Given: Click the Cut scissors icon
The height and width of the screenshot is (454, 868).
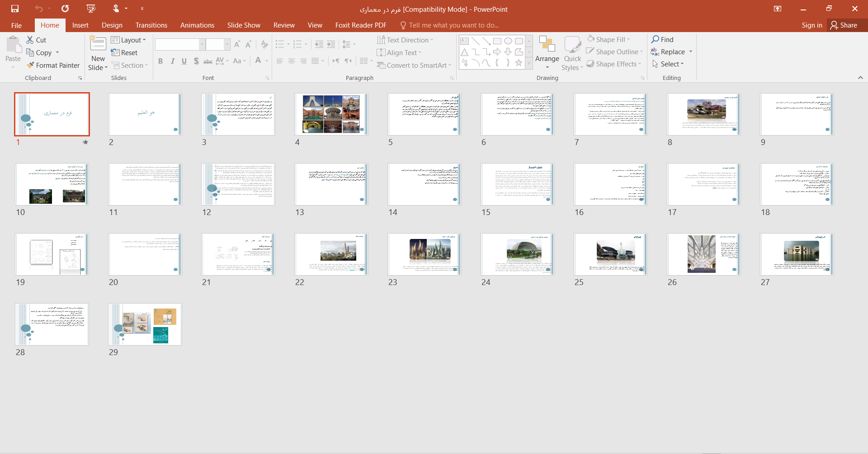Looking at the screenshot, I should 30,40.
